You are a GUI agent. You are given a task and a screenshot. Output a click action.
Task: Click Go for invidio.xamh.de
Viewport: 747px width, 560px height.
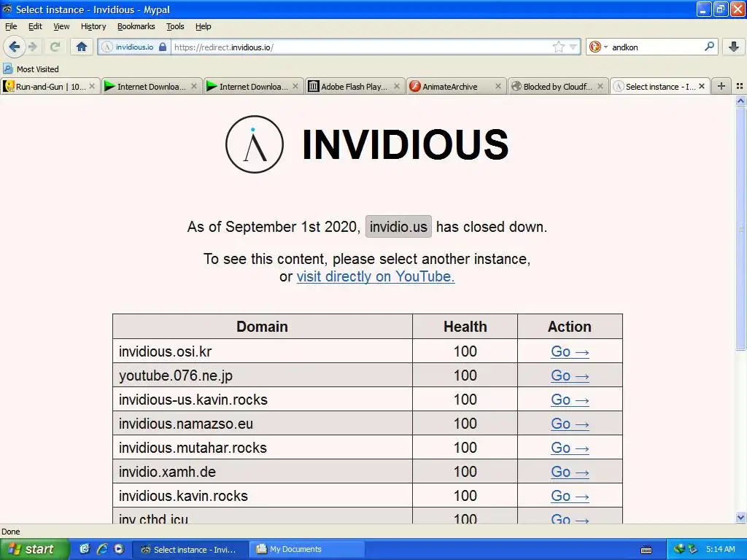pyautogui.click(x=570, y=472)
